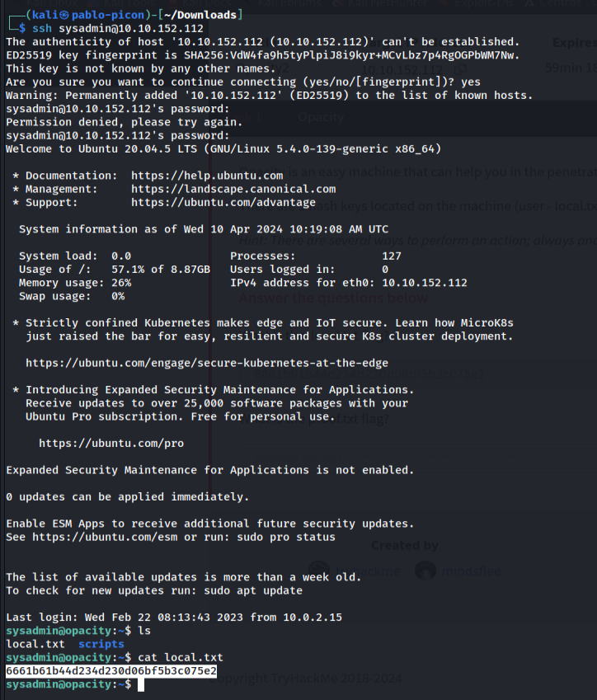Click local.txt in the ls output
The height and width of the screenshot is (700, 597).
click(x=29, y=644)
